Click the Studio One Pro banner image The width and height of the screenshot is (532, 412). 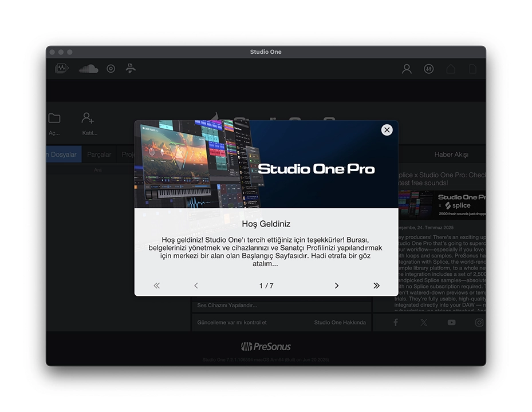[266, 165]
